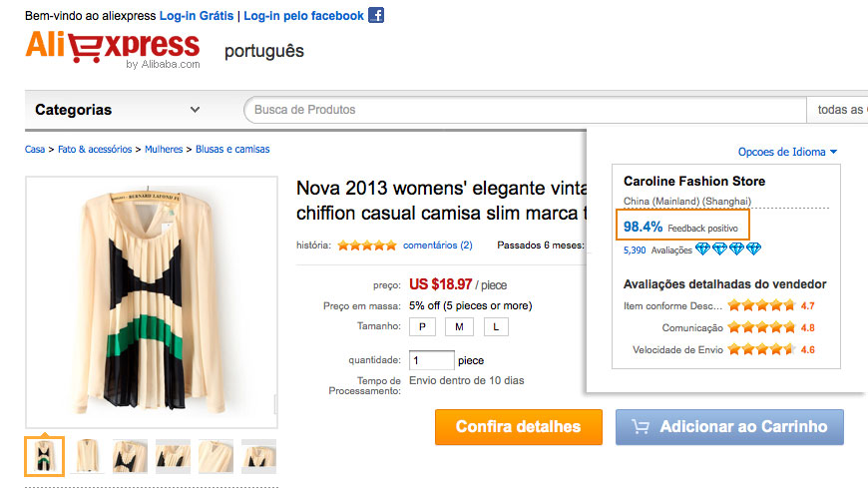Image resolution: width=868 pixels, height=490 pixels.
Task: Open the 'todas as' search category dropdown
Action: click(x=838, y=110)
